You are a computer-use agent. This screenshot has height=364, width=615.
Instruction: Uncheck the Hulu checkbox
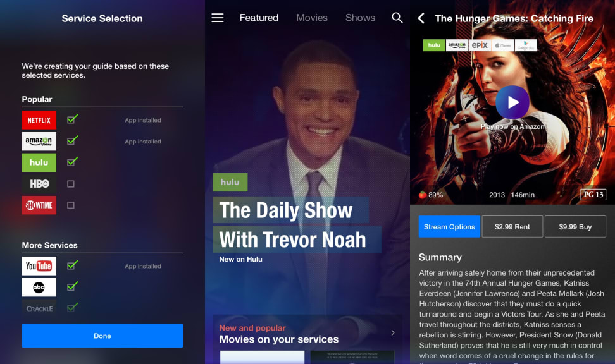[71, 161]
